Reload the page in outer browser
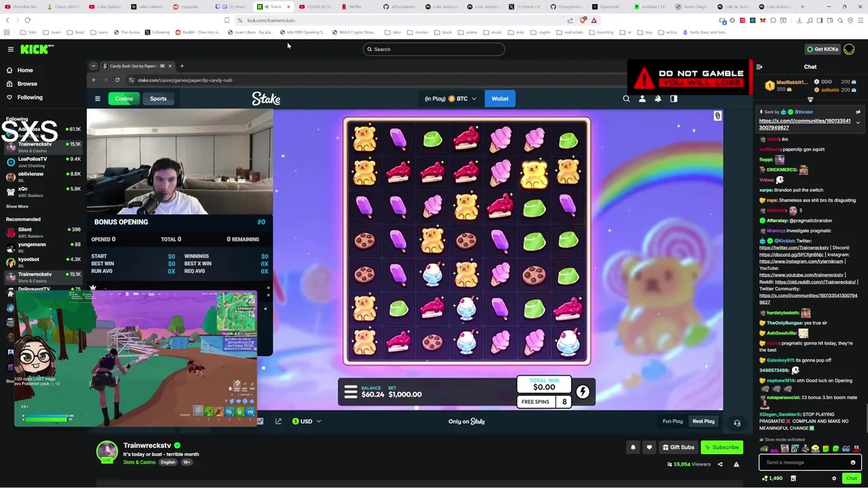This screenshot has width=868, height=488. coord(28,20)
